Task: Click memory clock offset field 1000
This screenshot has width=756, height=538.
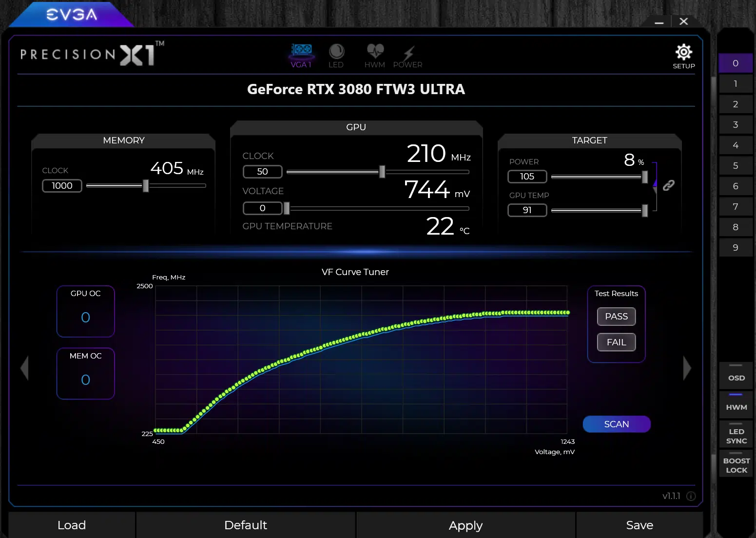Action: point(62,186)
